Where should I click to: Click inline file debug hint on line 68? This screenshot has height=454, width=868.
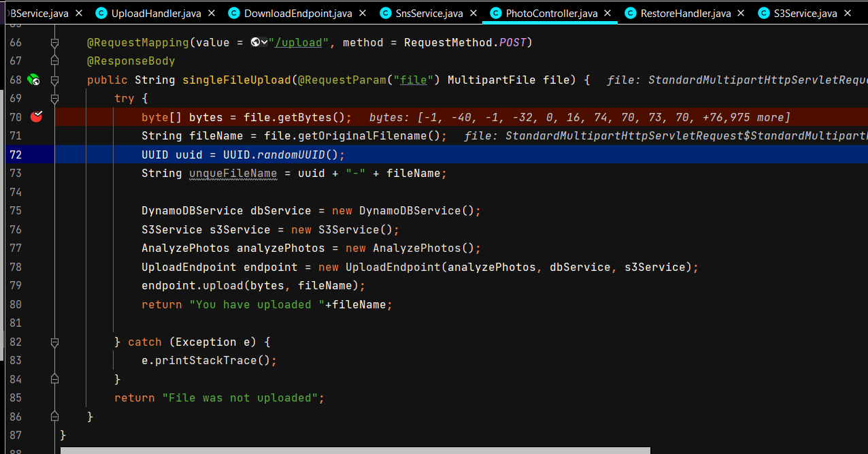[x=737, y=80]
